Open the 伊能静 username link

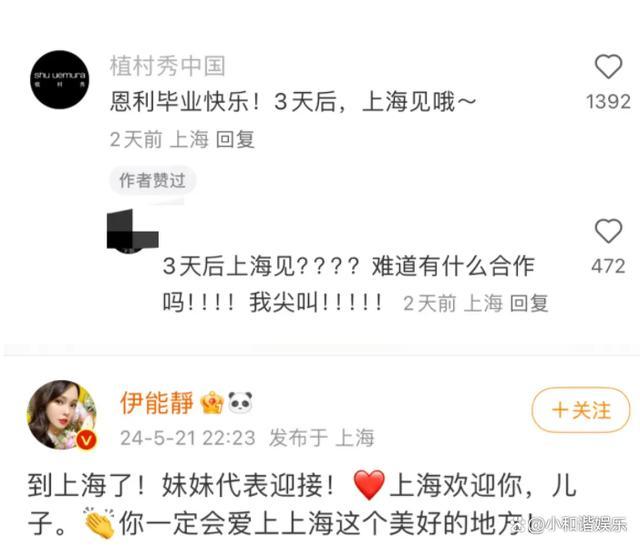[157, 403]
